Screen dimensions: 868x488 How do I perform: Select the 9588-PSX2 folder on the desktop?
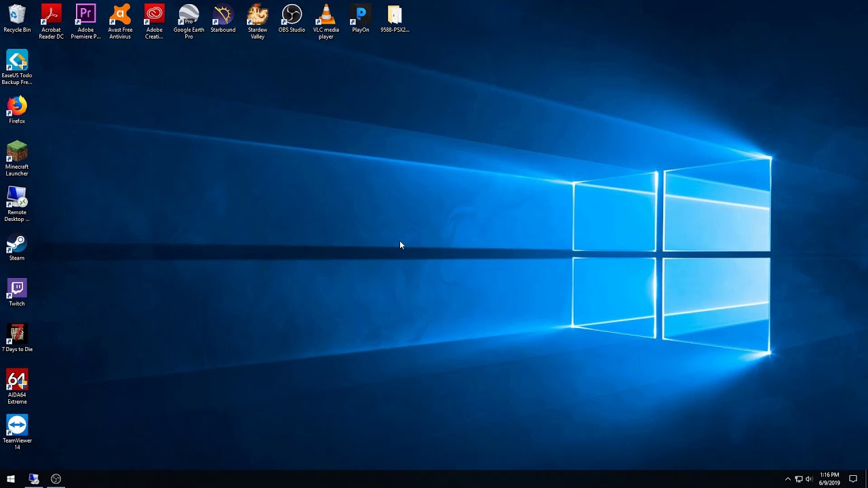coord(395,19)
